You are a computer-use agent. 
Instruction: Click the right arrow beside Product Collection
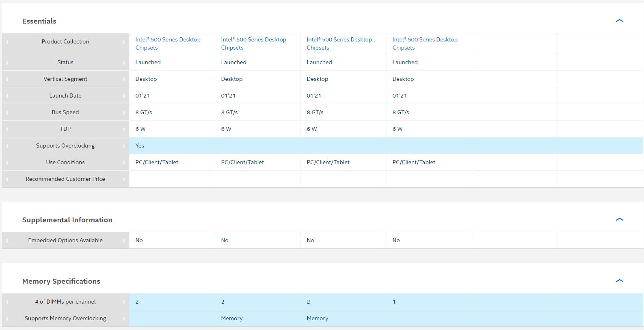[x=124, y=42]
